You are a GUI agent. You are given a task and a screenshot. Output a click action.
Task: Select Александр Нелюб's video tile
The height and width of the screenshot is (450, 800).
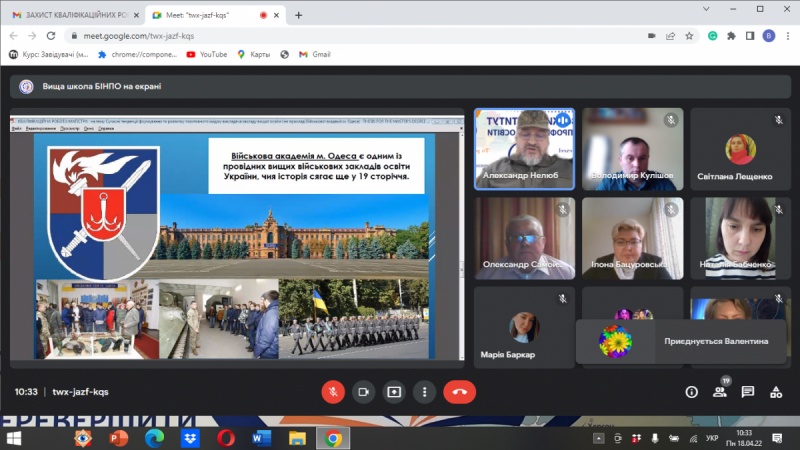pos(524,149)
